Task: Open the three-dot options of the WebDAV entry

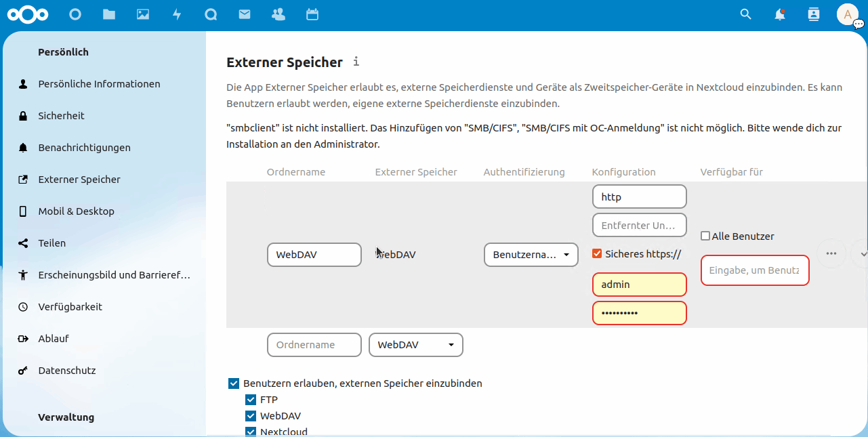Action: [x=831, y=253]
